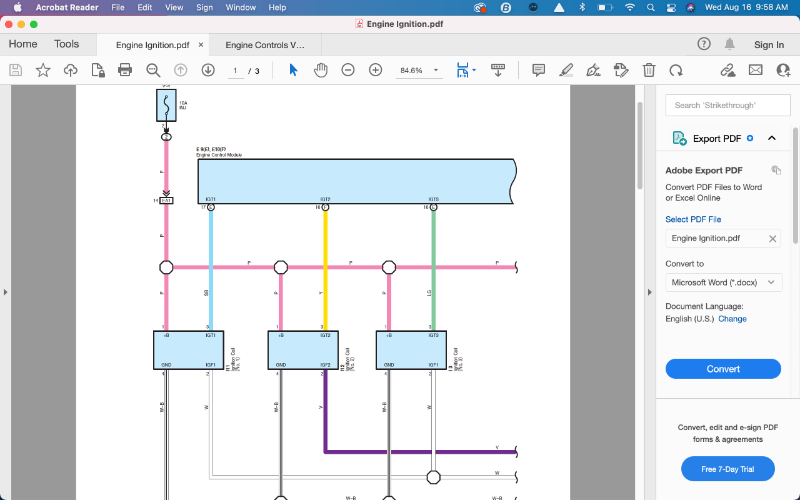Open the Window menu in the menu bar
Screen dimensions: 800x500
tap(240, 7)
